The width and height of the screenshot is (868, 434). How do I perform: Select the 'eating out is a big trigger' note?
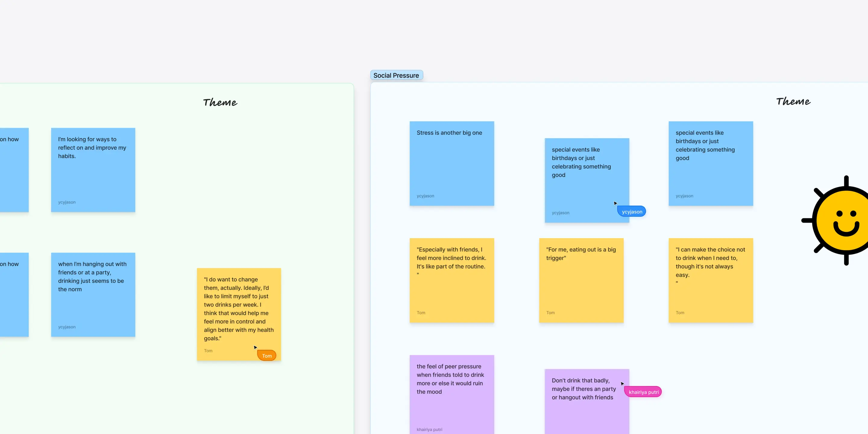pyautogui.click(x=581, y=280)
